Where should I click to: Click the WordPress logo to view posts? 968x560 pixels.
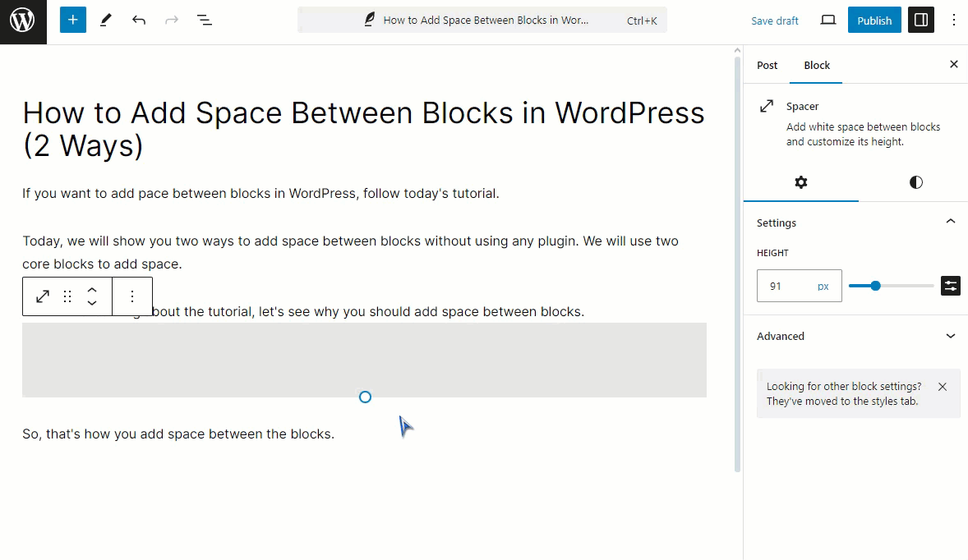tap(23, 21)
